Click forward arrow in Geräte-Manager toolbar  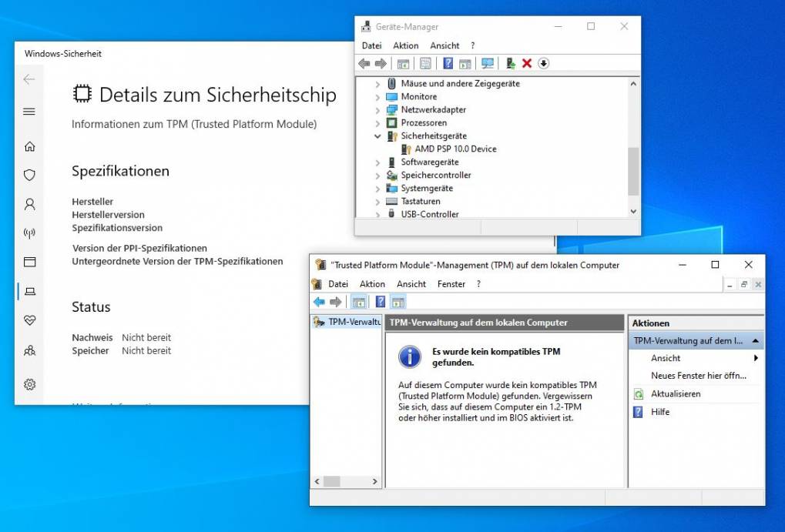[x=381, y=64]
